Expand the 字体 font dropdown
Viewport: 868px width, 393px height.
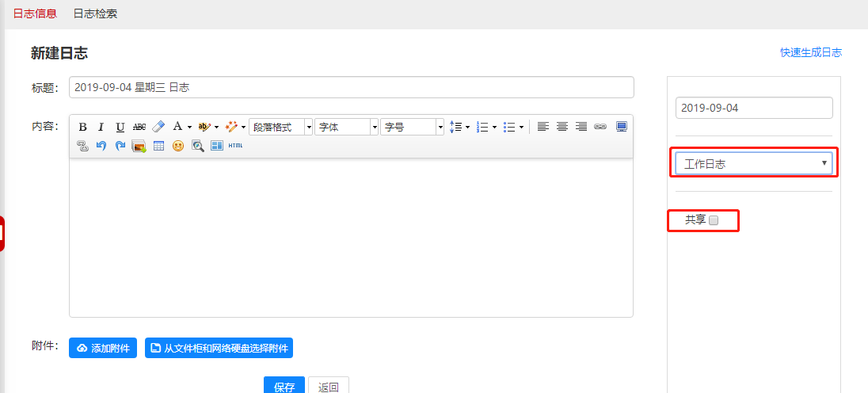pyautogui.click(x=346, y=127)
